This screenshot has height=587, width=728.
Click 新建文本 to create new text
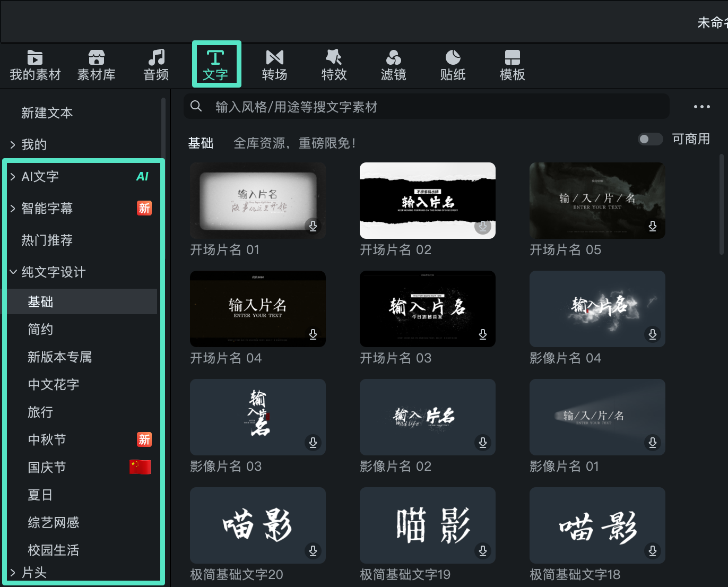pos(47,113)
